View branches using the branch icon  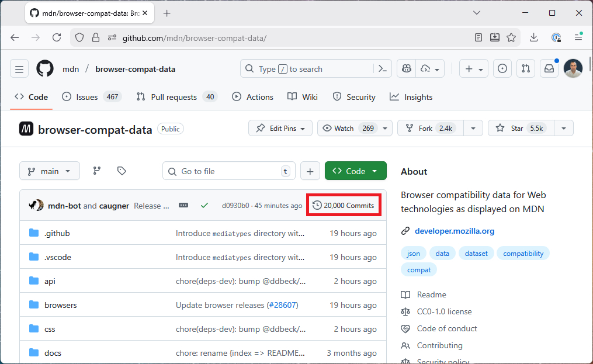tap(97, 171)
